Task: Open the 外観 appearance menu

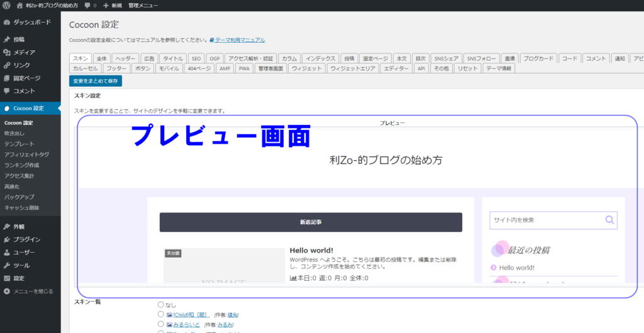Action: (x=21, y=226)
